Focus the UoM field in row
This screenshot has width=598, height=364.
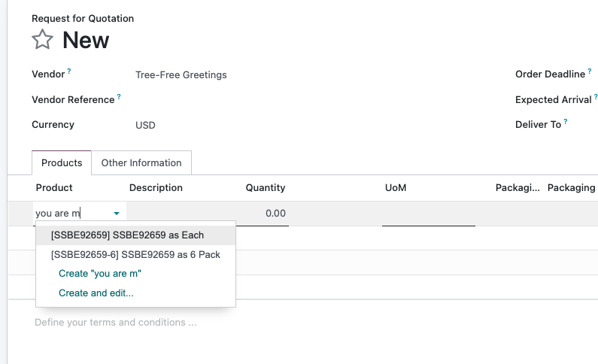click(429, 214)
